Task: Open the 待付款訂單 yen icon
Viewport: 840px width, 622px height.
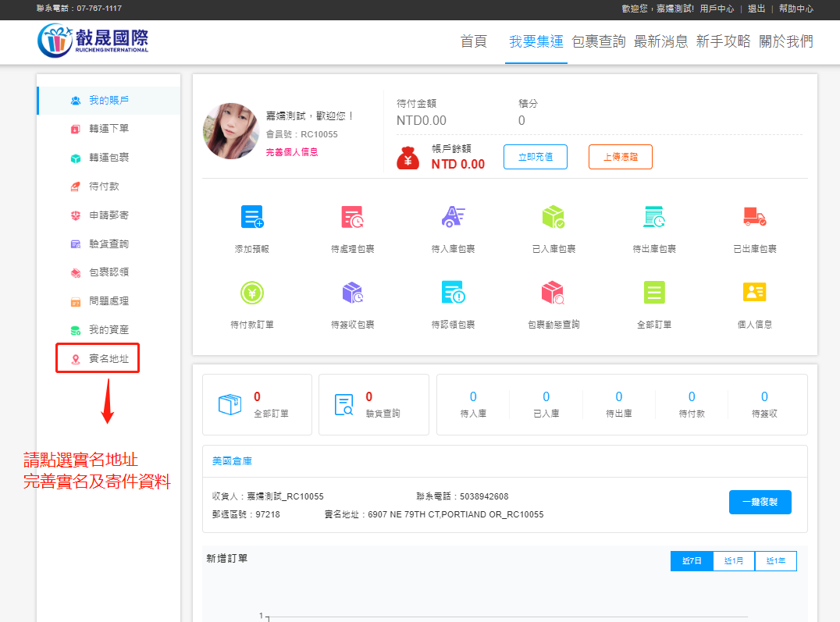Action: (x=251, y=293)
